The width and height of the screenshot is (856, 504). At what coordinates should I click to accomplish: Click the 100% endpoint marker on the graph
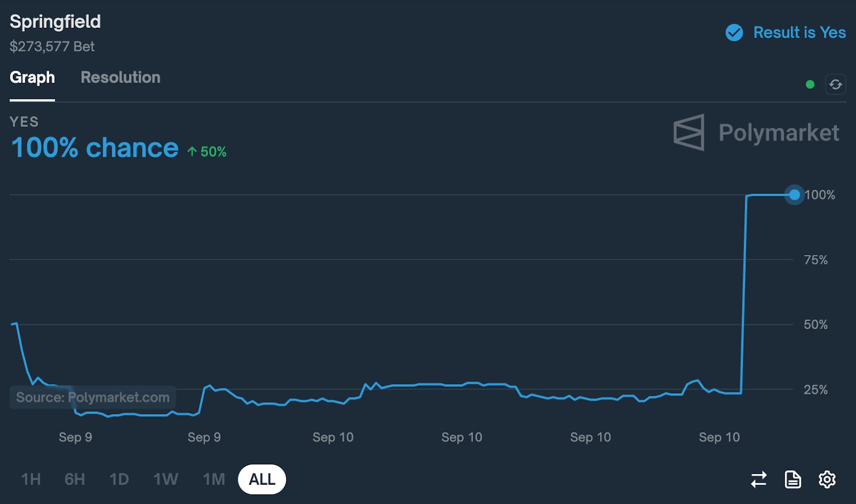click(x=794, y=195)
